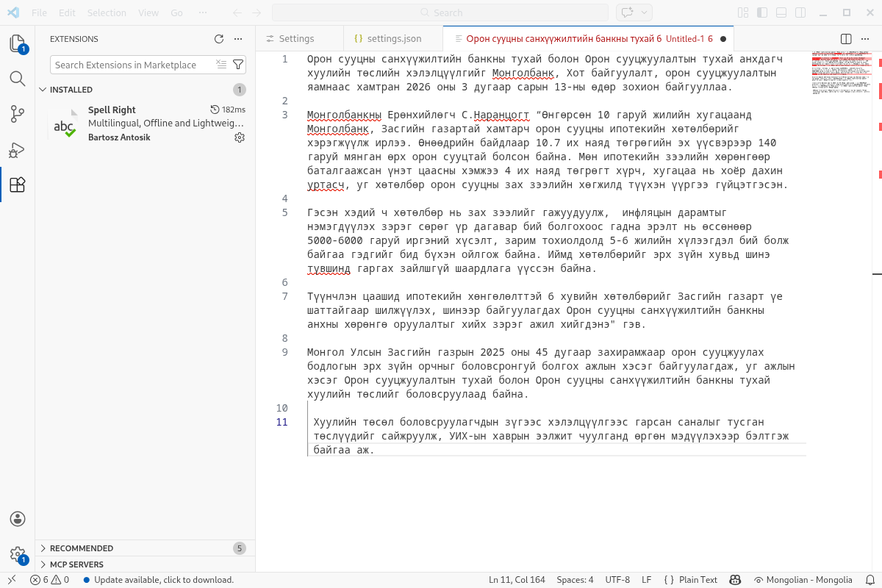Split the editor to the right

click(x=845, y=38)
